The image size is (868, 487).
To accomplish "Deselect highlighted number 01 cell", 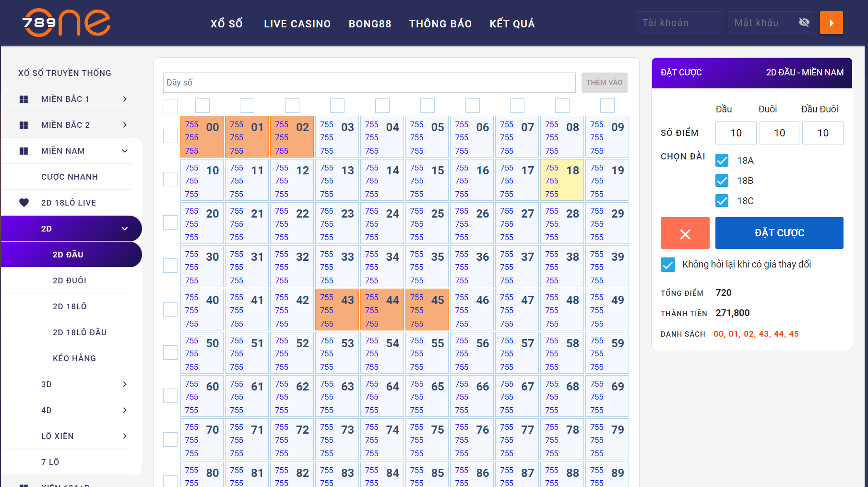I will tap(247, 137).
